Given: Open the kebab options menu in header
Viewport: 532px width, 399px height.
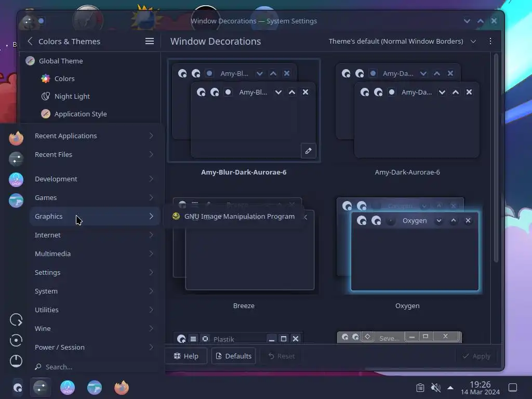Looking at the screenshot, I should pyautogui.click(x=490, y=41).
